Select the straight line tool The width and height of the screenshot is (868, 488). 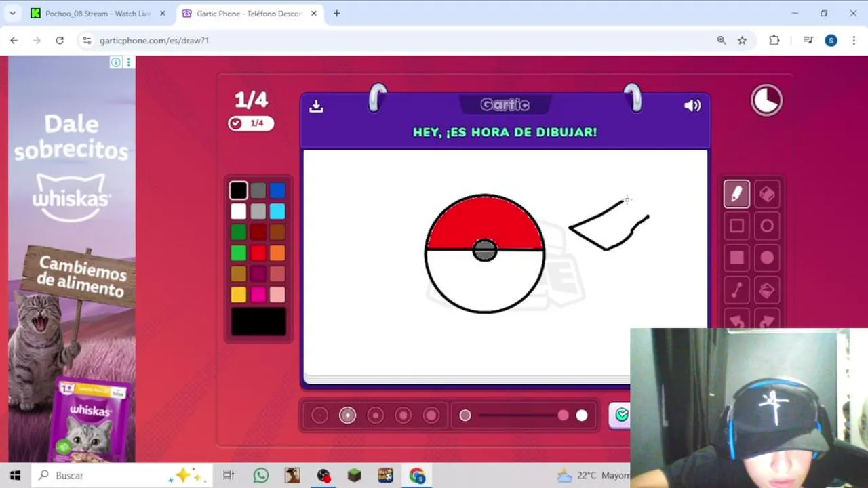(x=736, y=290)
